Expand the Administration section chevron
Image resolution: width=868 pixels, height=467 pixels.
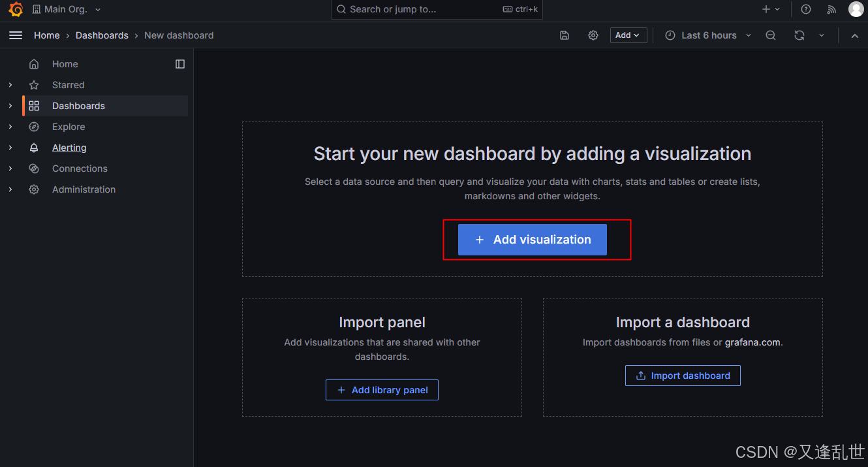pyautogui.click(x=10, y=189)
